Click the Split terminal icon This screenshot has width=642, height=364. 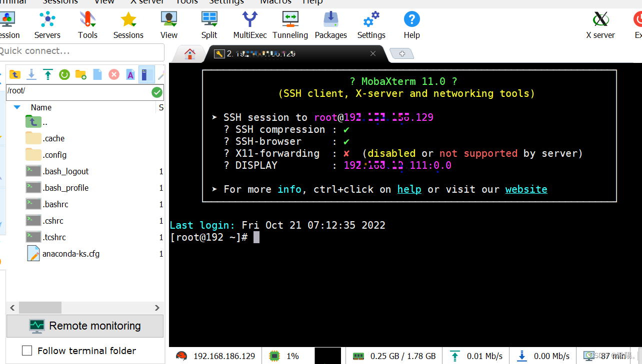[209, 19]
